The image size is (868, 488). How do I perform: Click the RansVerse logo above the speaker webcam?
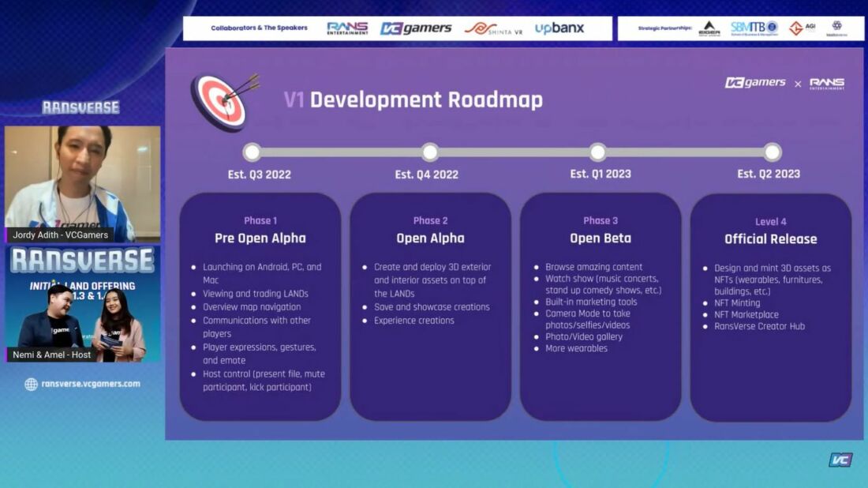pyautogui.click(x=80, y=107)
